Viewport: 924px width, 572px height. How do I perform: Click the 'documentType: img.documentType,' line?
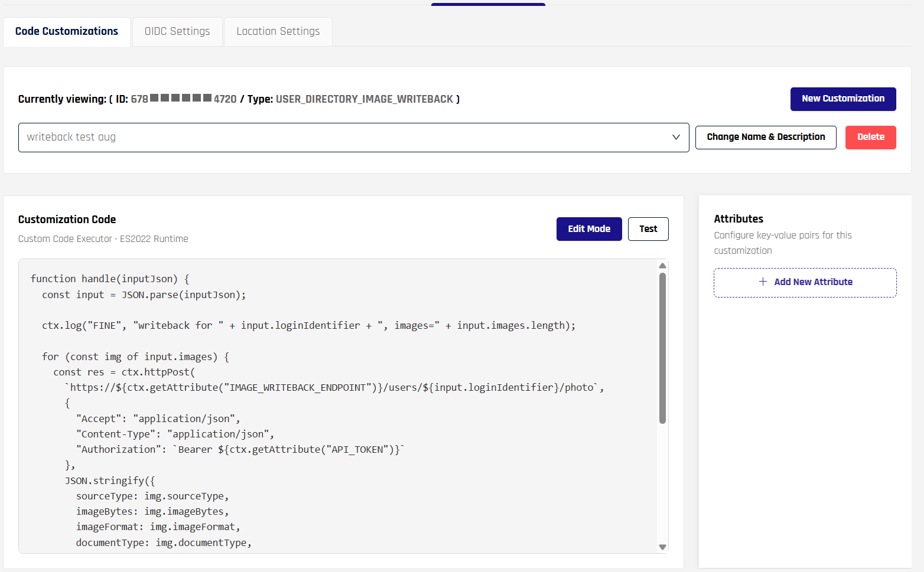coord(164,542)
